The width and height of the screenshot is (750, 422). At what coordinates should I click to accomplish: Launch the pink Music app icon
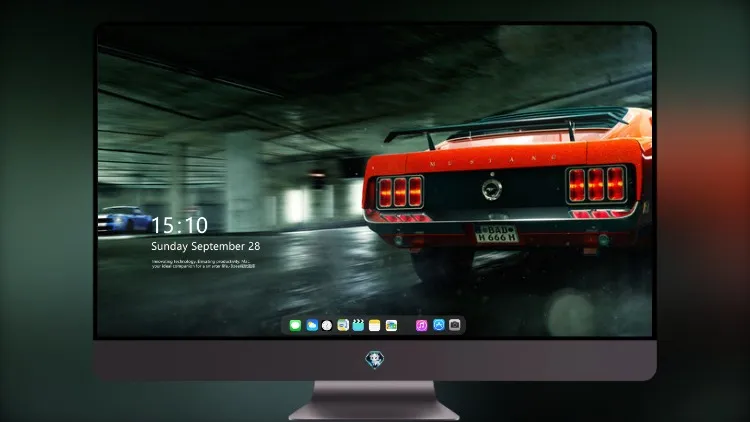coord(421,325)
